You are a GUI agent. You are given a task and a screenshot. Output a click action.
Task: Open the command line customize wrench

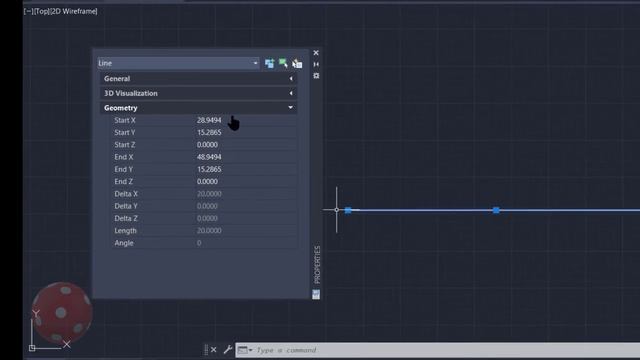coord(228,350)
